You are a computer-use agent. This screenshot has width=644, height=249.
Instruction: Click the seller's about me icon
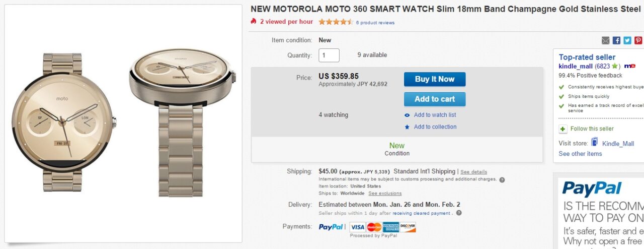(x=629, y=66)
